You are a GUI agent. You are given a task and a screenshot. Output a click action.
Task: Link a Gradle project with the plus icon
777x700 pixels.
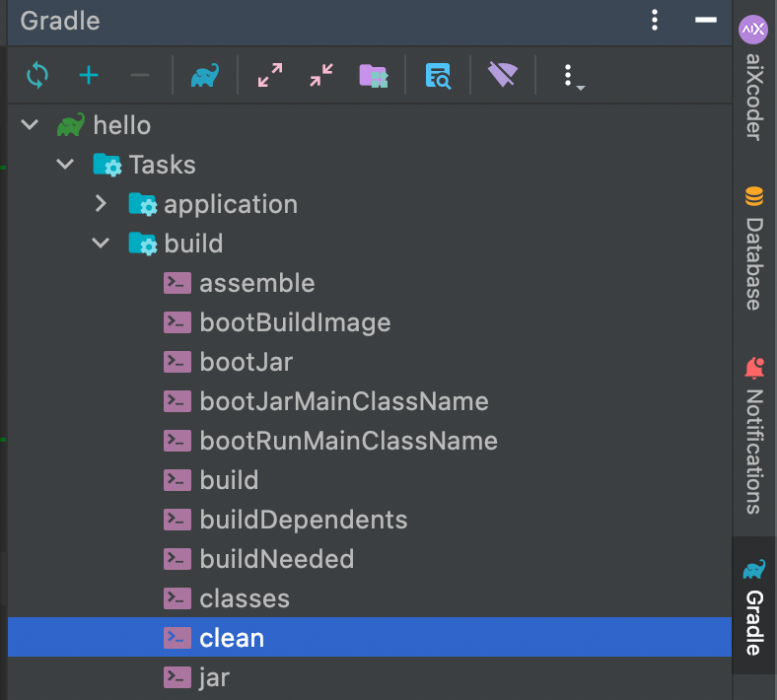[89, 75]
